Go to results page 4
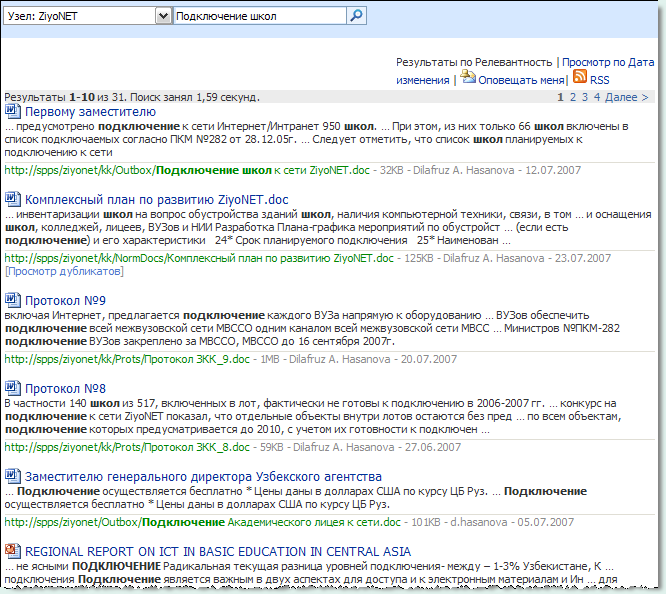This screenshot has width=666, height=594. coord(597,97)
